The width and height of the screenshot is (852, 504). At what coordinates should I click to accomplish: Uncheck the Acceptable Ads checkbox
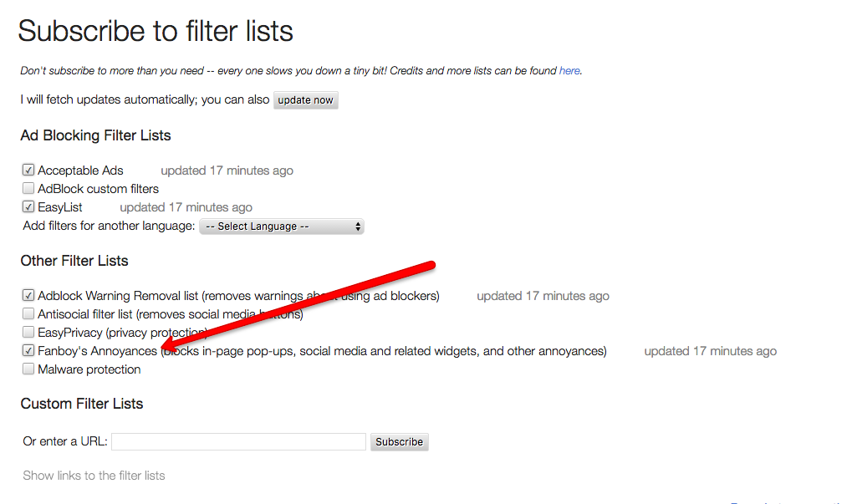click(28, 171)
